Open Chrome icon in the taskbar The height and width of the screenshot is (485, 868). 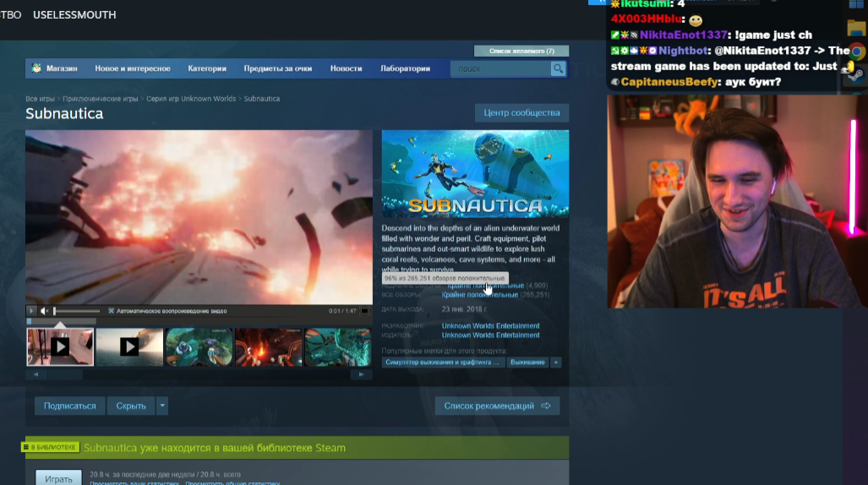(x=856, y=52)
